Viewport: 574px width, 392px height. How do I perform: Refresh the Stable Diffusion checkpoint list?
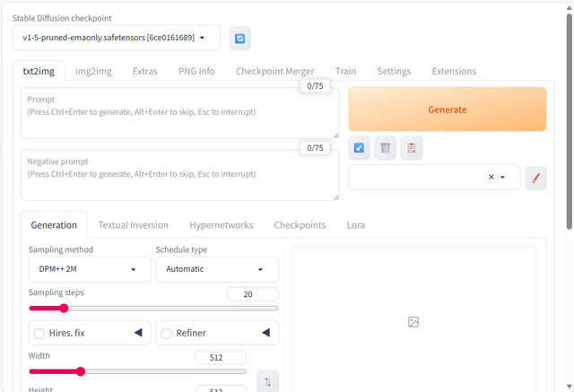coord(239,38)
